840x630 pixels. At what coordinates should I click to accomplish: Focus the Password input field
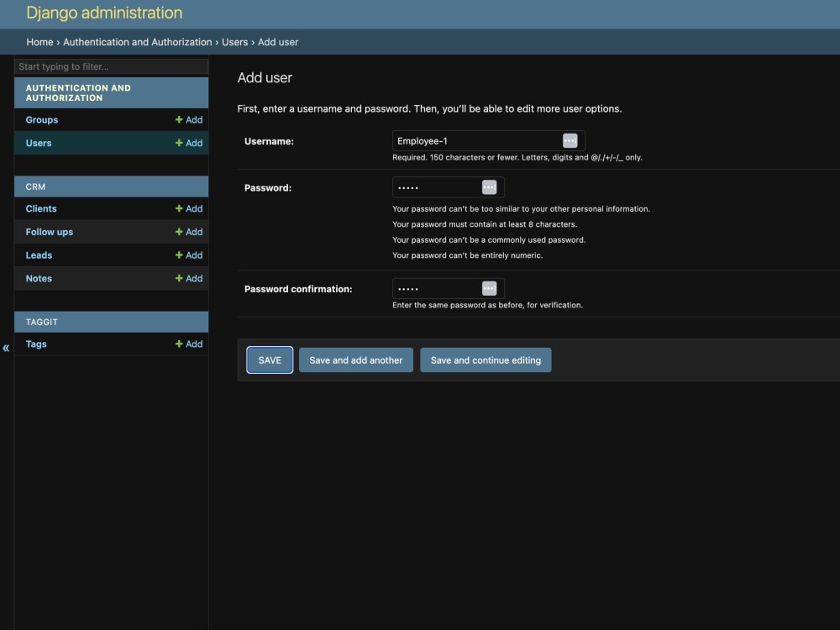point(449,187)
